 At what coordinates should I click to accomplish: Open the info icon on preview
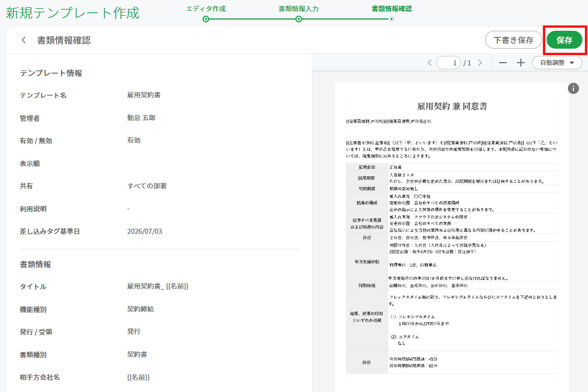pos(573,88)
